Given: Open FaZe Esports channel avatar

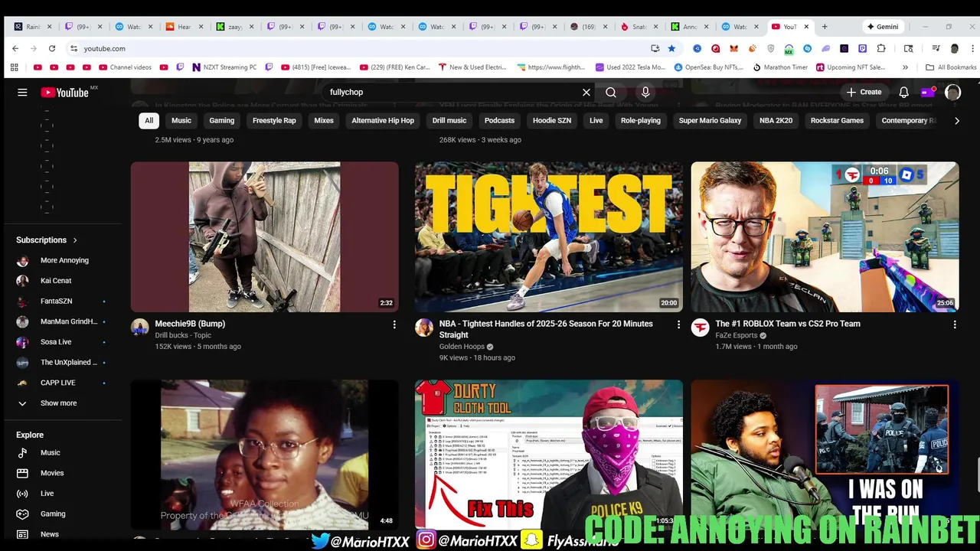Looking at the screenshot, I should [x=700, y=328].
